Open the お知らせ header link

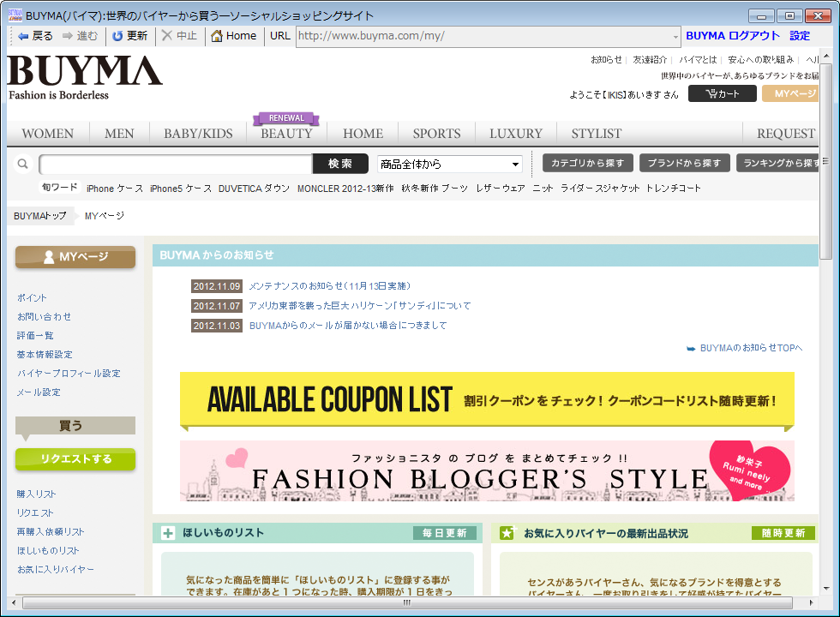tap(607, 59)
